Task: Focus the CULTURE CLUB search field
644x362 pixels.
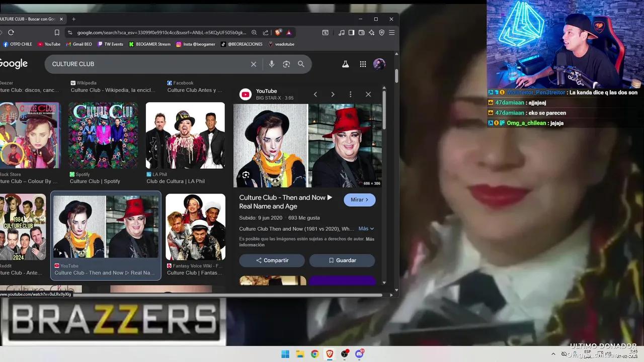Action: pos(148,64)
